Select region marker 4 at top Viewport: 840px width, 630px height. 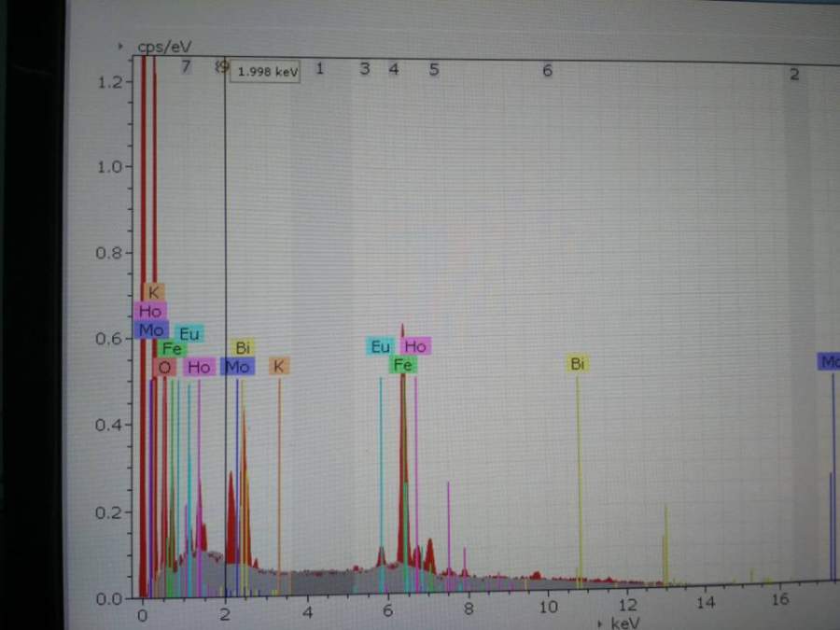(394, 69)
